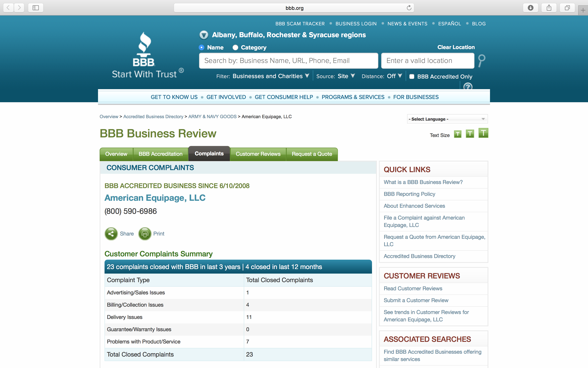Open the Select Language dropdown
This screenshot has width=588, height=368.
click(x=447, y=119)
